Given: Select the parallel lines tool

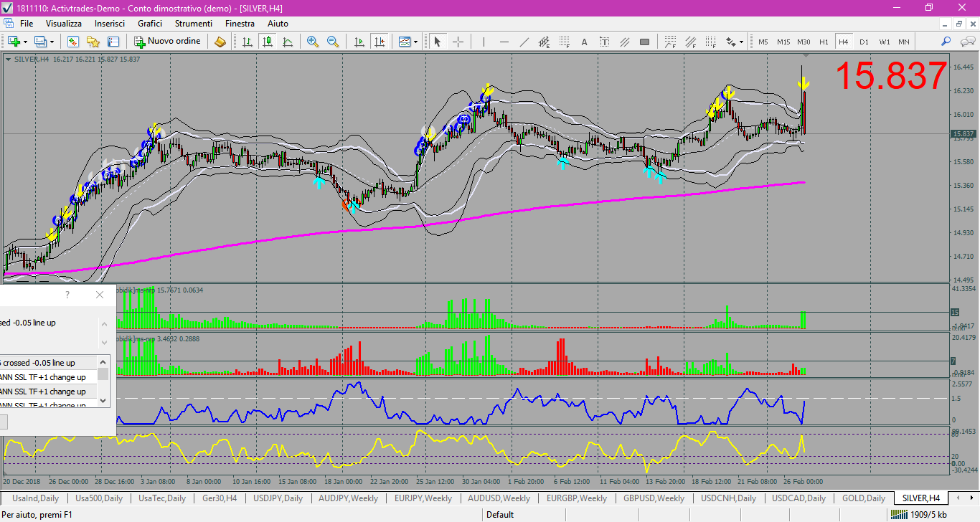Looking at the screenshot, I should [x=624, y=42].
